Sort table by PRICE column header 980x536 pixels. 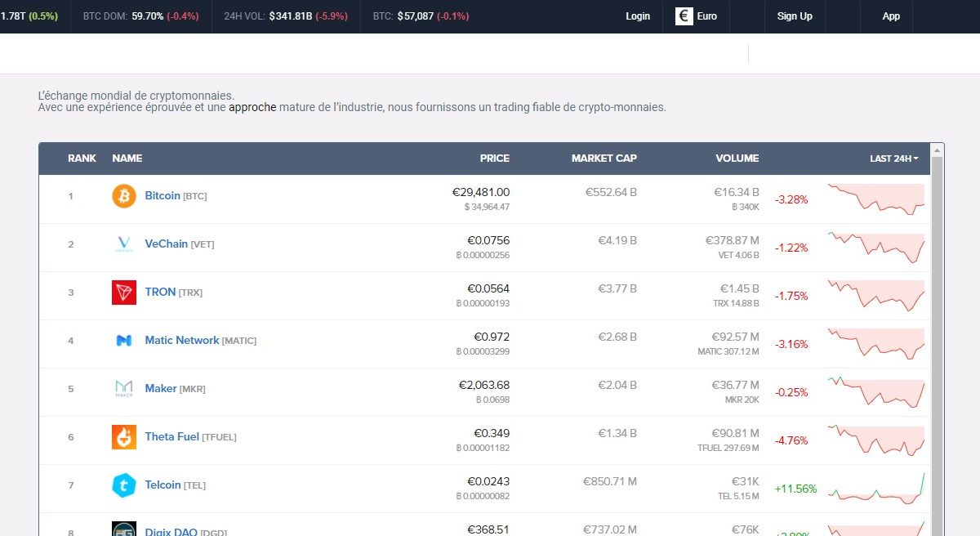(x=495, y=159)
